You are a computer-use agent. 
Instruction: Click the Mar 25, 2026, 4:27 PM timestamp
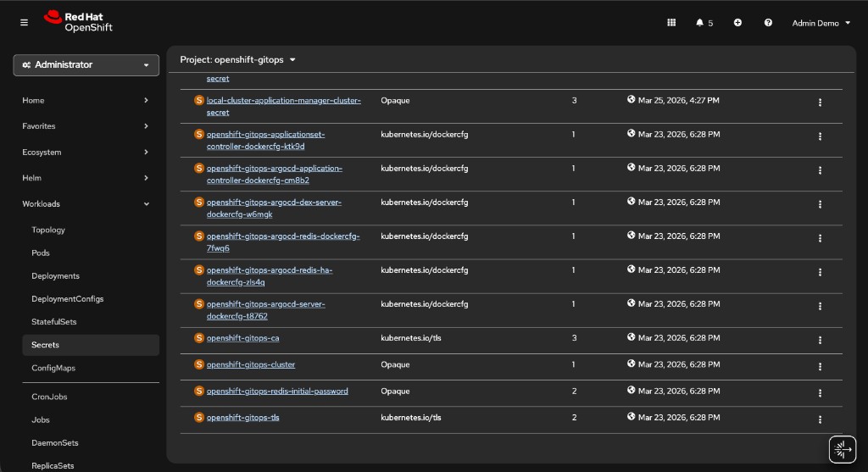(678, 100)
